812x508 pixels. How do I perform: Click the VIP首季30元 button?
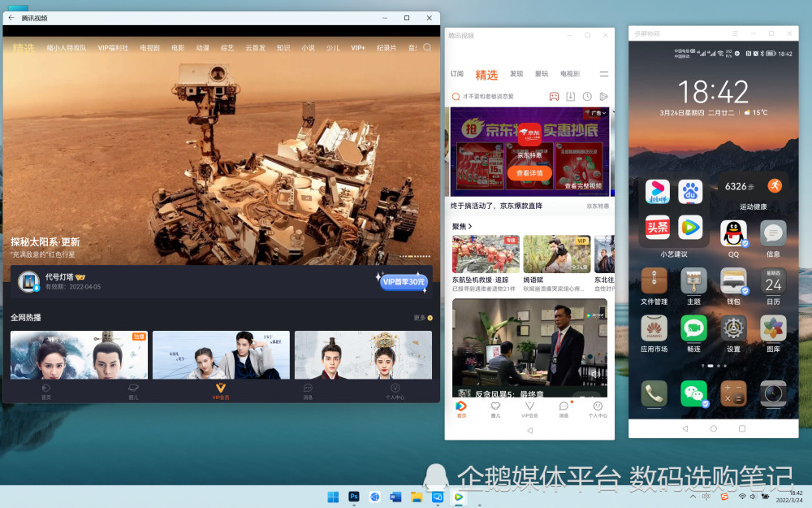[x=404, y=281]
